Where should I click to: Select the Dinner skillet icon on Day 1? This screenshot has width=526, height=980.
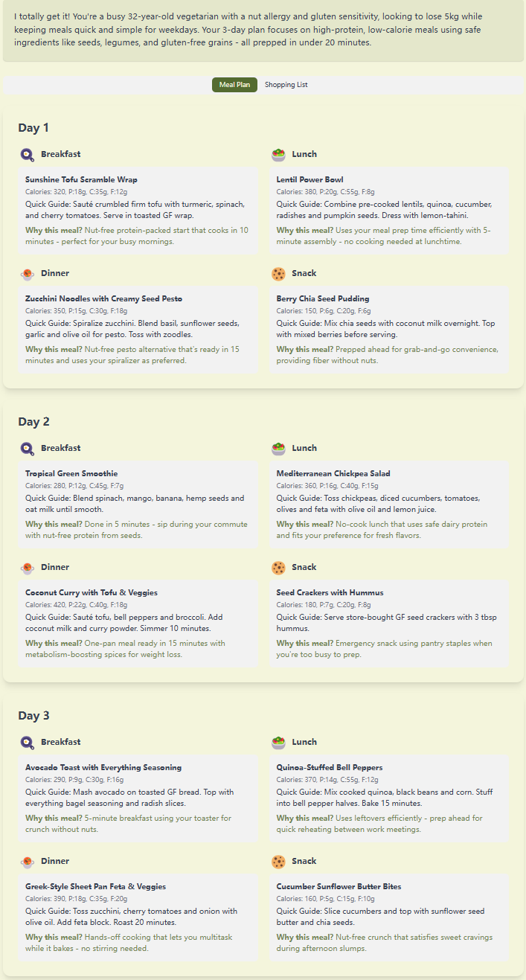(x=28, y=273)
